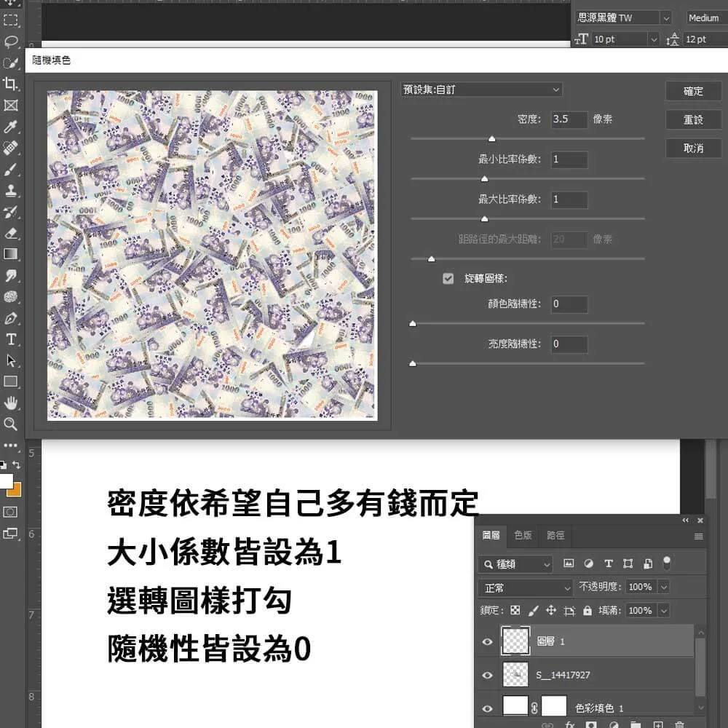
Task: Click the 取消 button
Action: (x=694, y=148)
